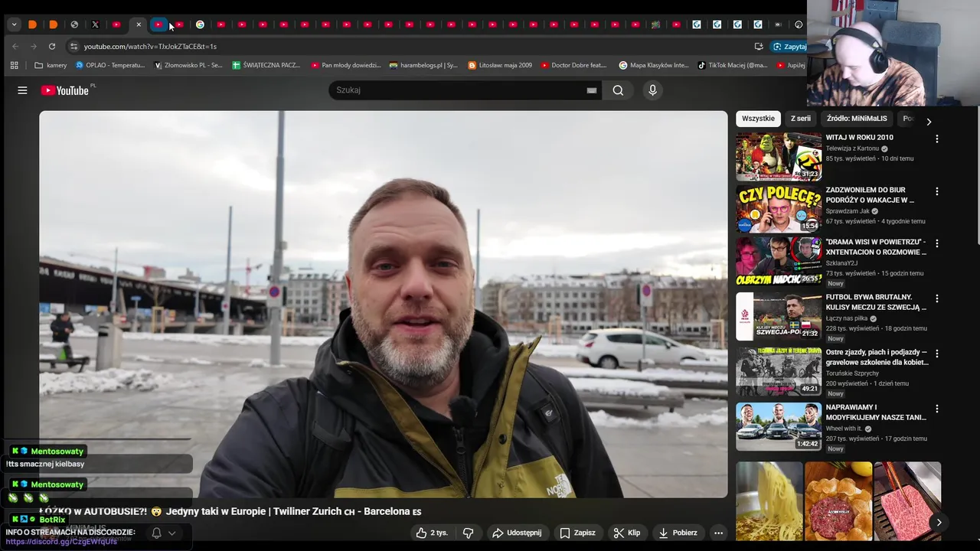
Task: Expand the tab search dropdown arrow
Action: 14,24
